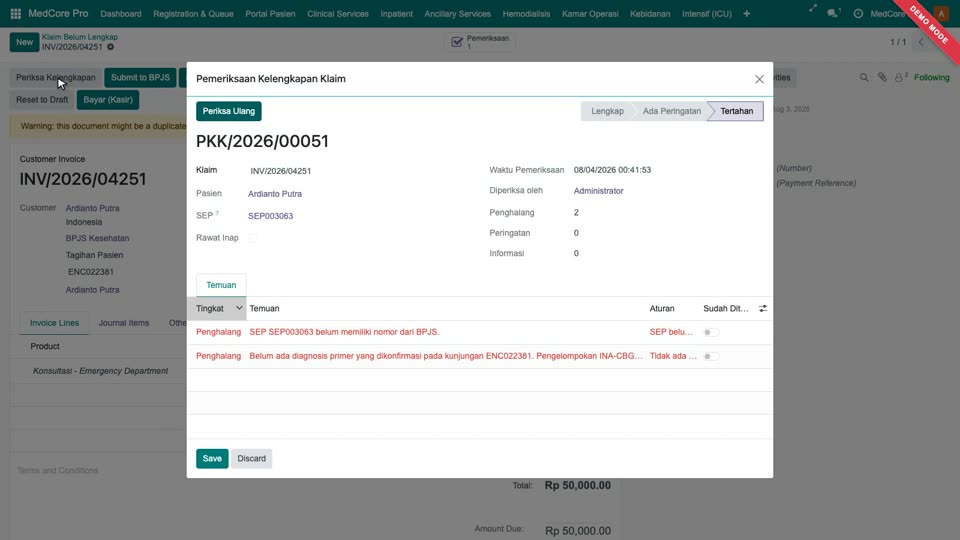Click the Pemeriksaan checkmark stat button

[480, 42]
